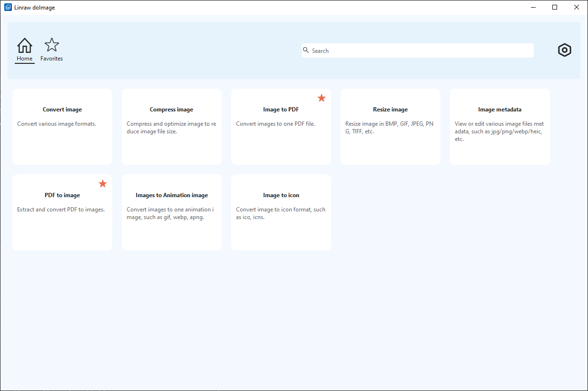Viewport: 588px width, 391px height.
Task: Click the Linraw doImage app logo
Action: click(x=8, y=7)
